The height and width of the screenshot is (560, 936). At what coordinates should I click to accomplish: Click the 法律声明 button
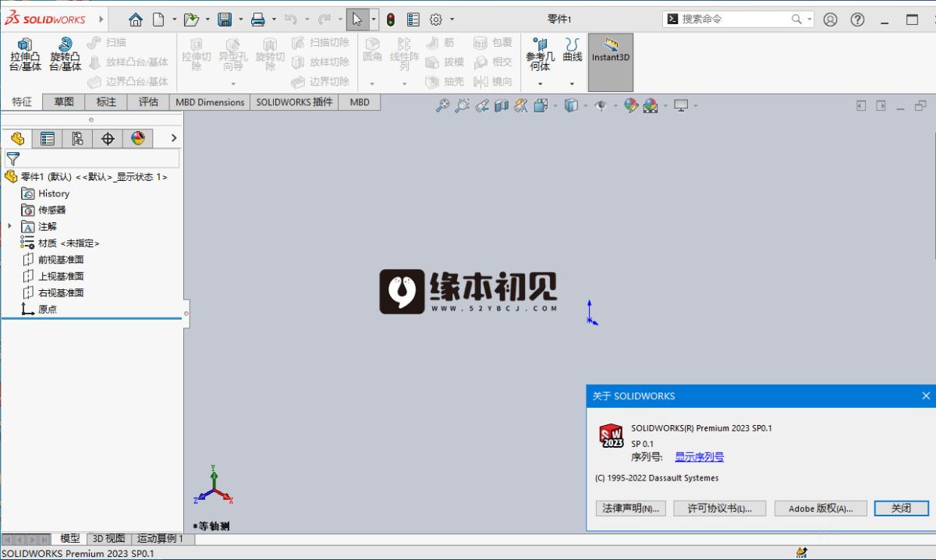point(631,508)
